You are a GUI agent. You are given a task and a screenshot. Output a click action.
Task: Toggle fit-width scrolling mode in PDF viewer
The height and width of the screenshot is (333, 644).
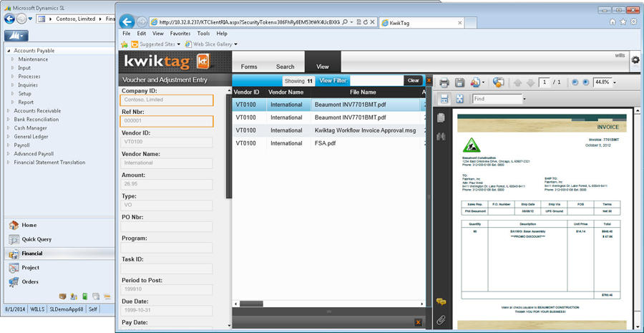pyautogui.click(x=444, y=99)
